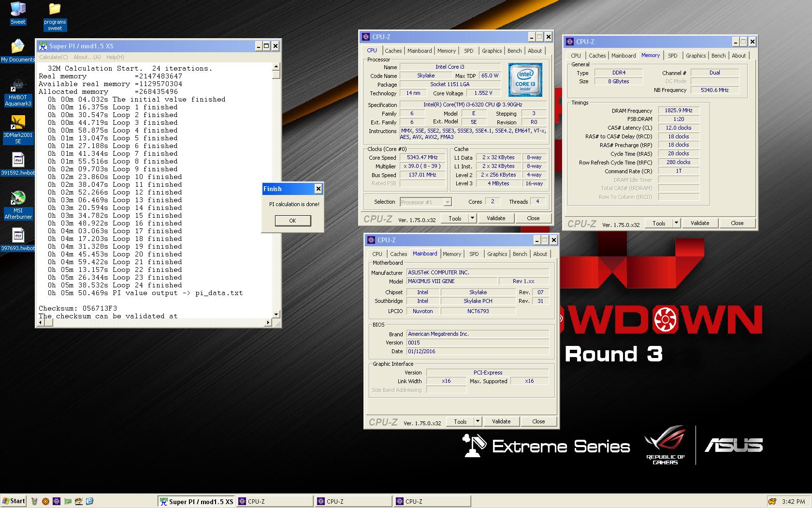Click the system tray icon beside the clock
This screenshot has height=508, width=812.
pyautogui.click(x=772, y=502)
